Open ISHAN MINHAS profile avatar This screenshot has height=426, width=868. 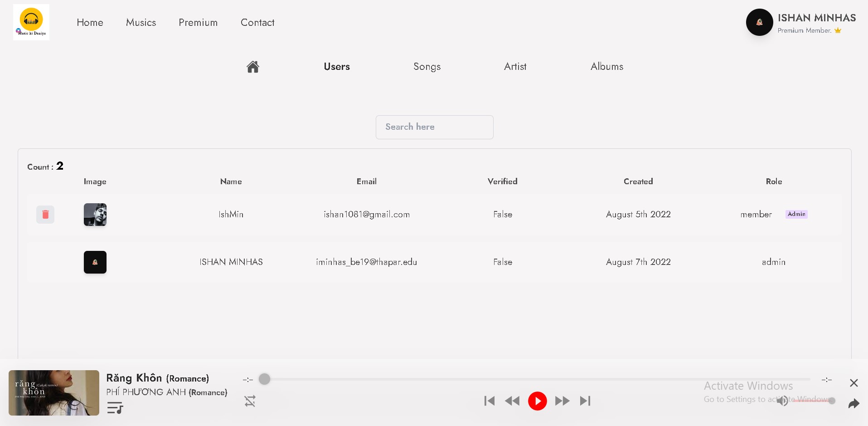click(759, 22)
